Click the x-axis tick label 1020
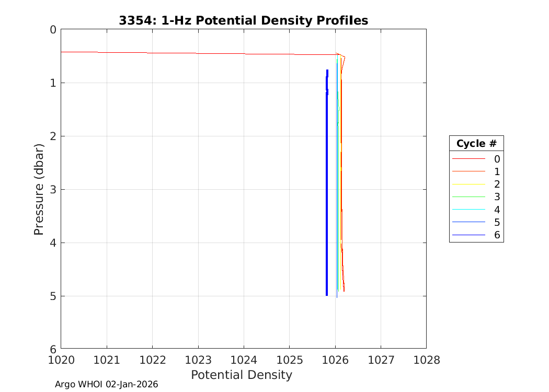Viewport: 549px width, 392px height. coord(61,360)
